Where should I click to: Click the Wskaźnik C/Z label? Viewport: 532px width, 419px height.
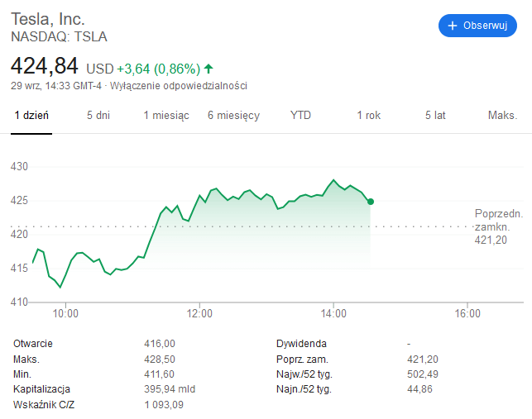(x=44, y=404)
